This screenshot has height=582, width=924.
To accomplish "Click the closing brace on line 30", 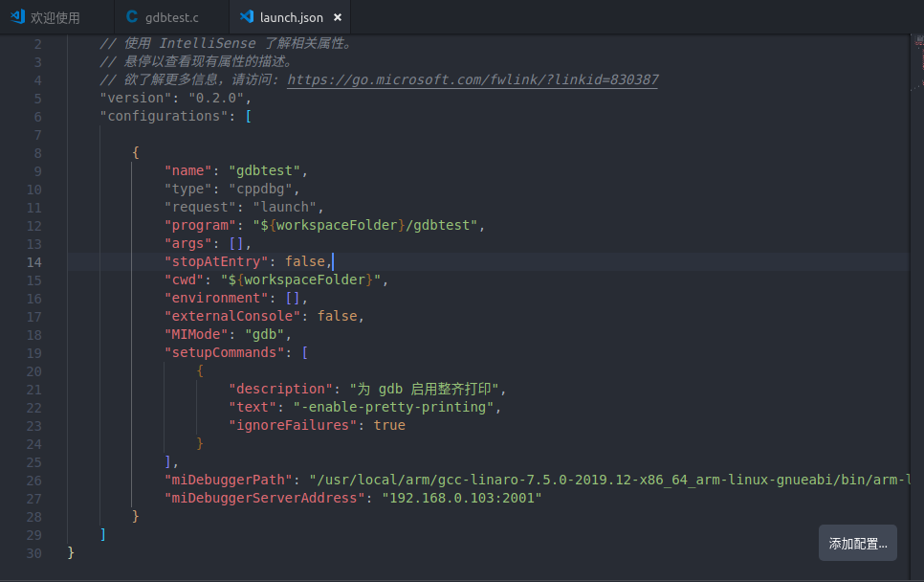I will [x=71, y=553].
